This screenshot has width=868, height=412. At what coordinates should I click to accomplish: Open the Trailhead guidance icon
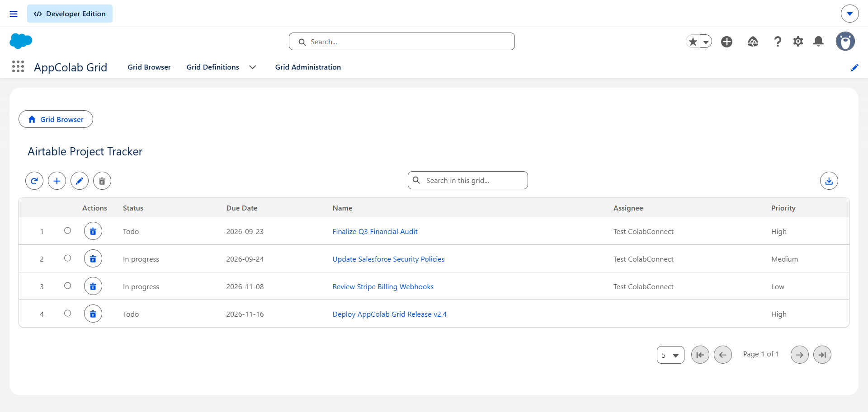tap(753, 42)
